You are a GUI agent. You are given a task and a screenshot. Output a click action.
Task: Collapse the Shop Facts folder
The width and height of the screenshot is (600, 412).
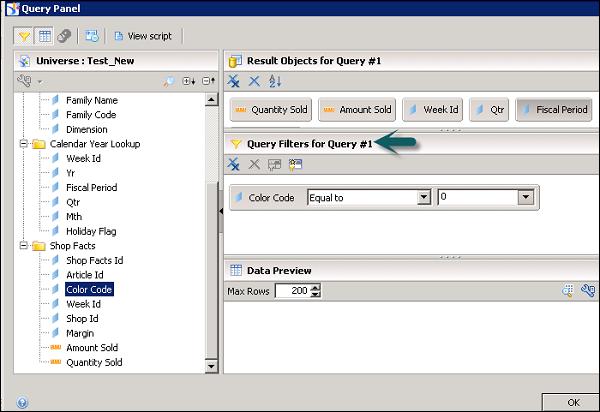coord(23,246)
